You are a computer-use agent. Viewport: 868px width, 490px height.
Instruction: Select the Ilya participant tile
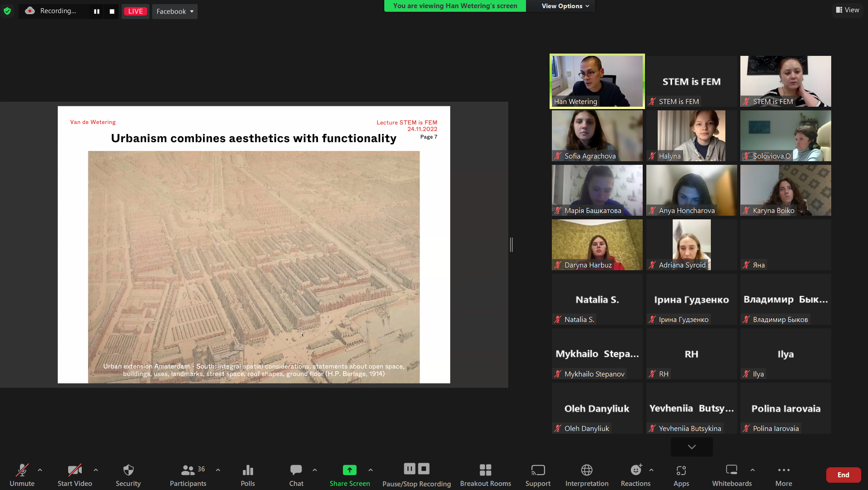786,354
